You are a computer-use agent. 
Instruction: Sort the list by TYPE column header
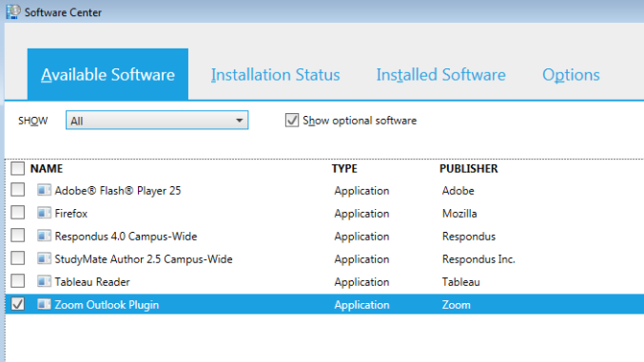[344, 169]
